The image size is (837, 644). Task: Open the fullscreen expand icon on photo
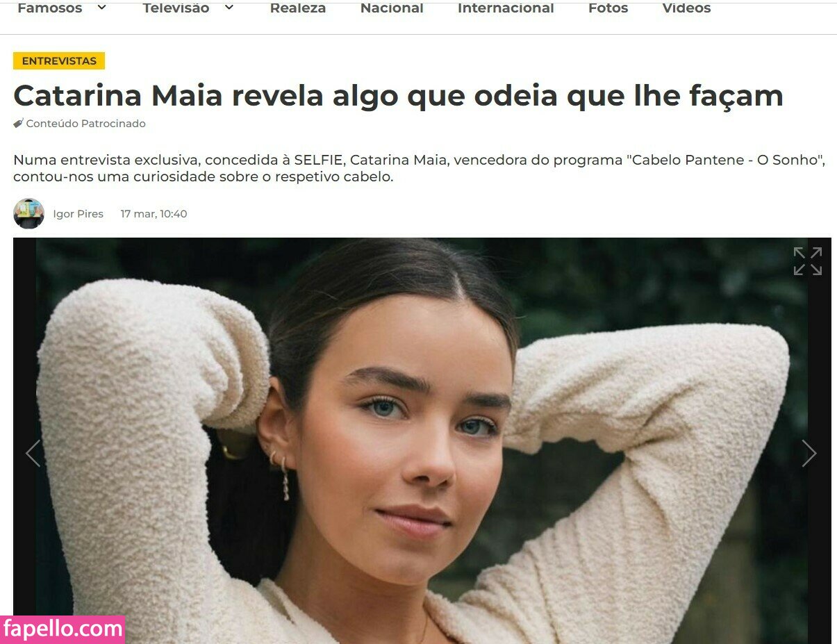click(x=807, y=261)
